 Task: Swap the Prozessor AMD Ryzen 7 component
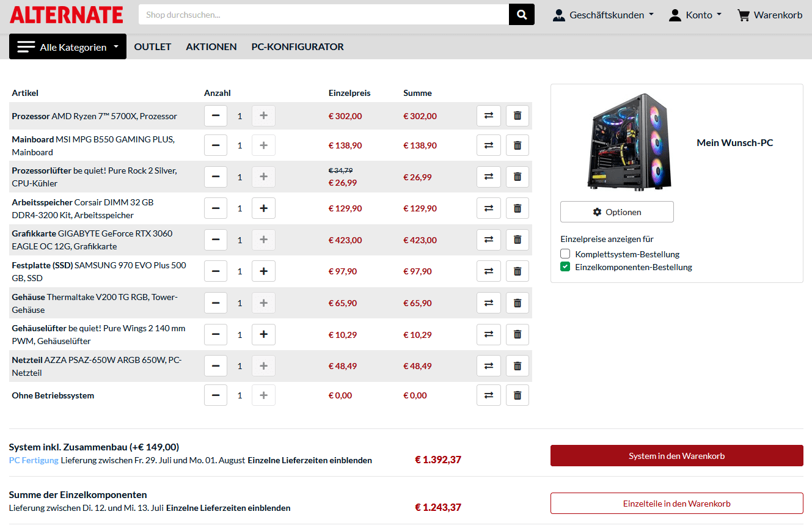488,116
